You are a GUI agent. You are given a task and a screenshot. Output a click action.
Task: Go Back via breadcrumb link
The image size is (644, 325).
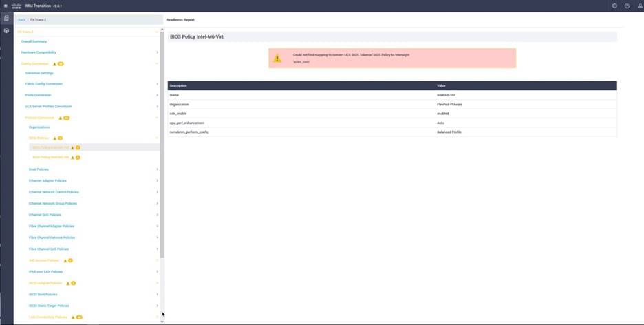[21, 20]
